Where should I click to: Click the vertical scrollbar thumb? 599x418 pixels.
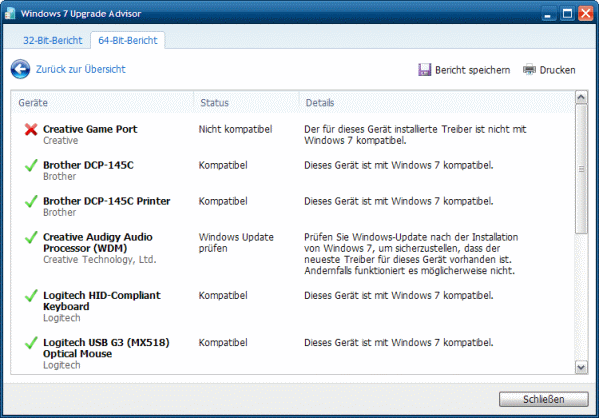(x=581, y=168)
